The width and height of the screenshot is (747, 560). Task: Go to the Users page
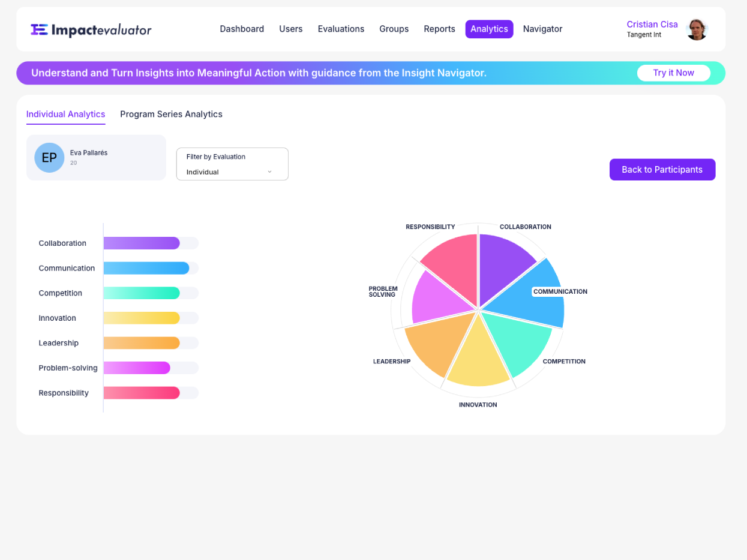coord(290,29)
